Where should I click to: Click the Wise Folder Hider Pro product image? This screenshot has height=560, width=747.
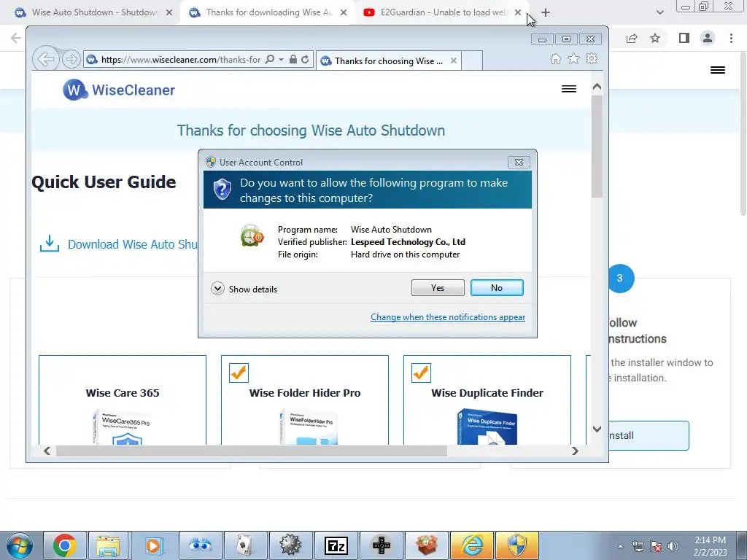pos(307,427)
